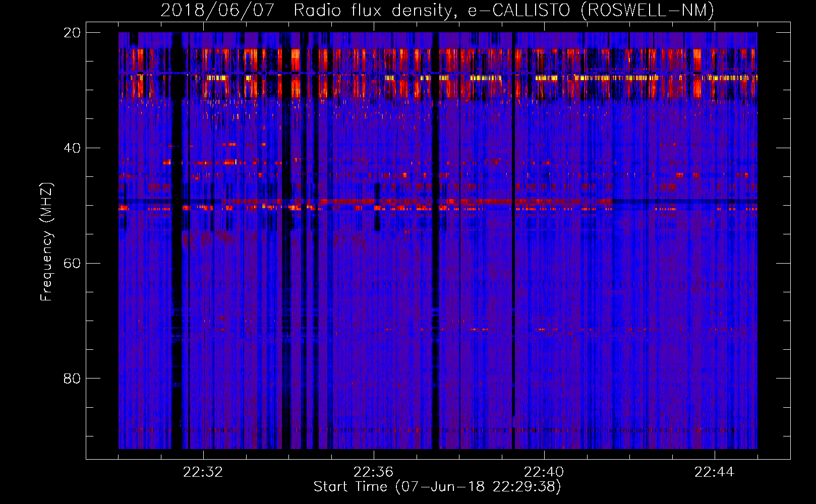
Task: Click the ROSWELL-NM station name in the title
Action: point(647,11)
